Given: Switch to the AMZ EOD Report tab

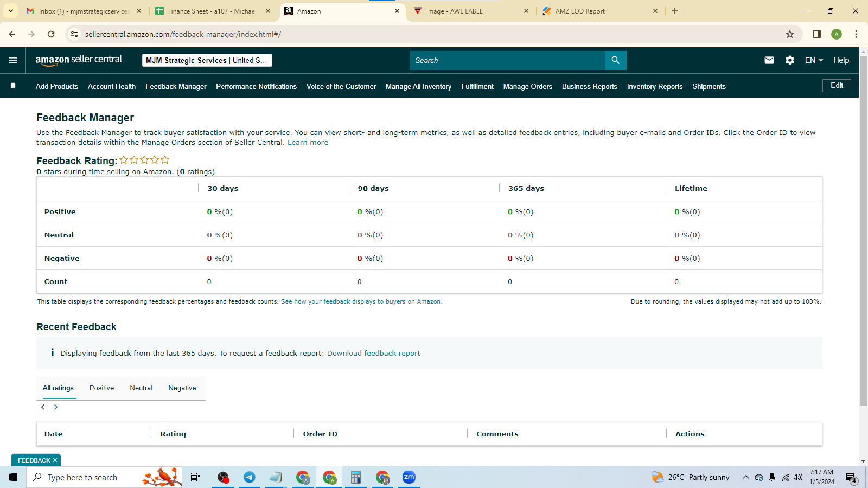Looking at the screenshot, I should coord(600,11).
